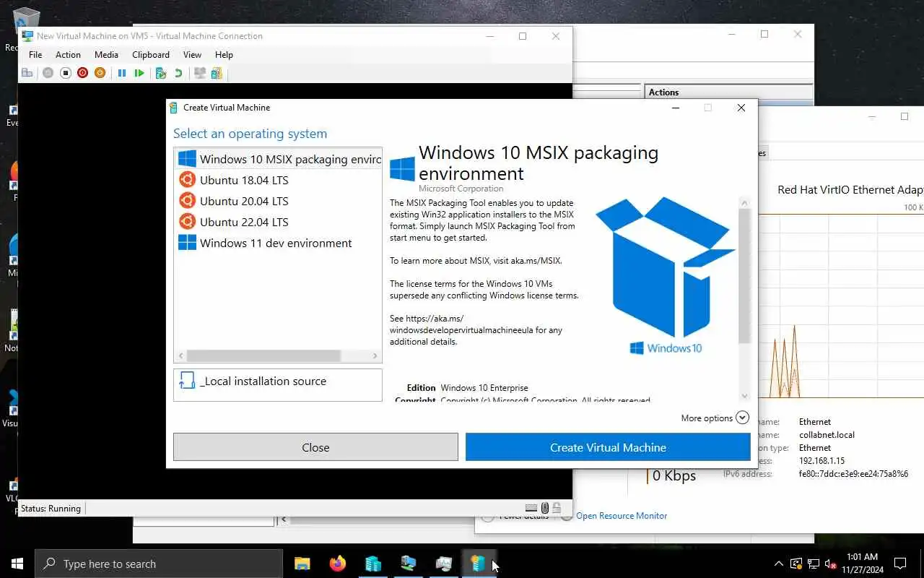Viewport: 924px width, 578px height.
Task: Click the Task Manager taskbar icon
Action: [x=443, y=564]
